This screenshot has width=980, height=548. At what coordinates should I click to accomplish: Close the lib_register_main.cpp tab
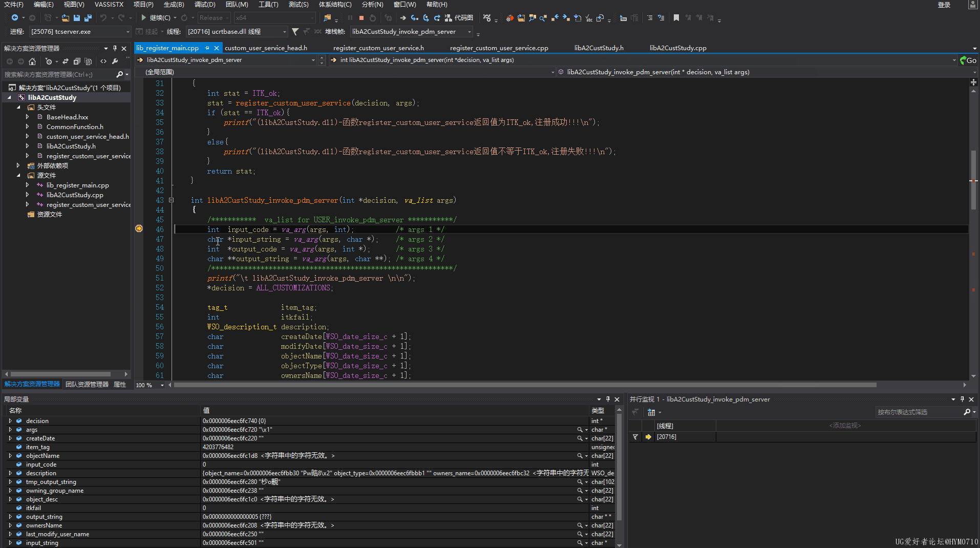(x=217, y=48)
